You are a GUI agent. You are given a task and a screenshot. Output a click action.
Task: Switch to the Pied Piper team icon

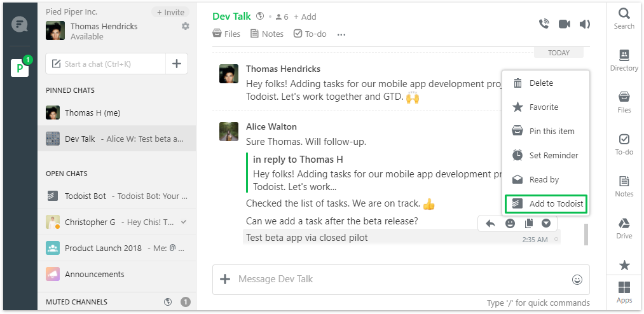pos(20,68)
